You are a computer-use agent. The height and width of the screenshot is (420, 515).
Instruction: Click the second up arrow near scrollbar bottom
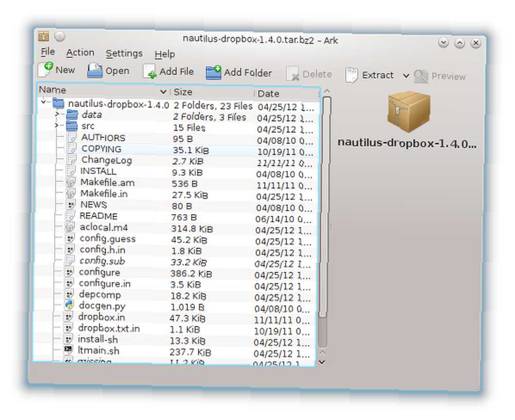pos(322,353)
